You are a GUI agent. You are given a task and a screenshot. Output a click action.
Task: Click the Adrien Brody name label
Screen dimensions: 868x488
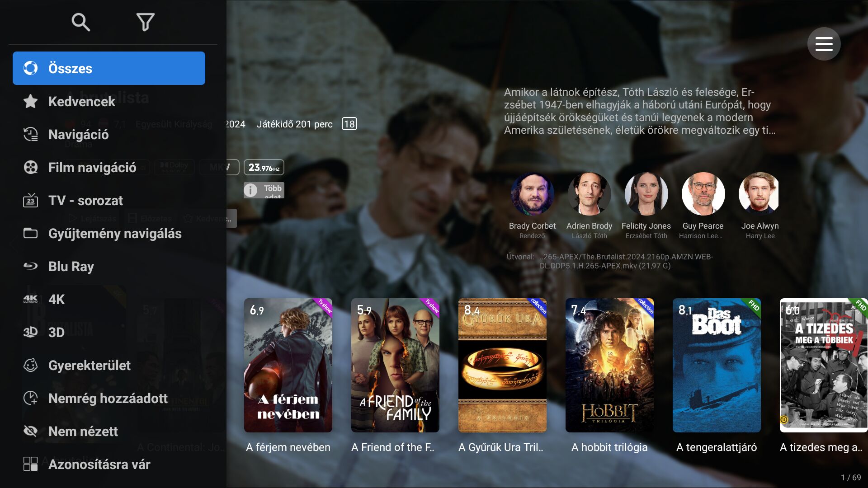[x=589, y=226]
